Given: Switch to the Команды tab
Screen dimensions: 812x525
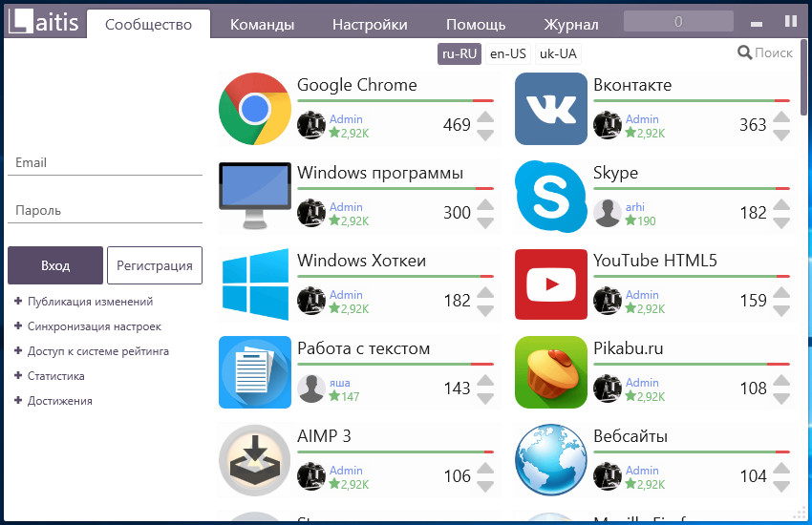Looking at the screenshot, I should (x=262, y=24).
